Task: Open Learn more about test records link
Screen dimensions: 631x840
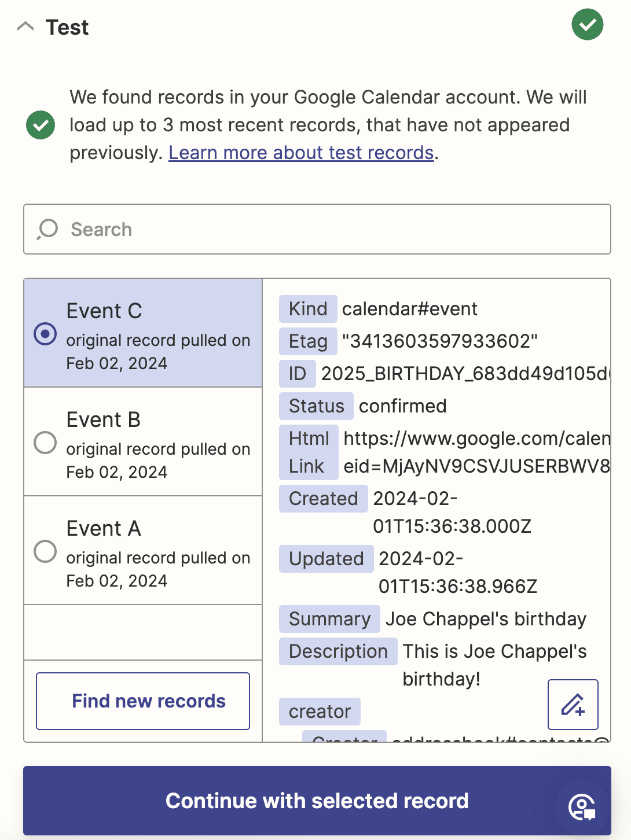Action: click(301, 153)
